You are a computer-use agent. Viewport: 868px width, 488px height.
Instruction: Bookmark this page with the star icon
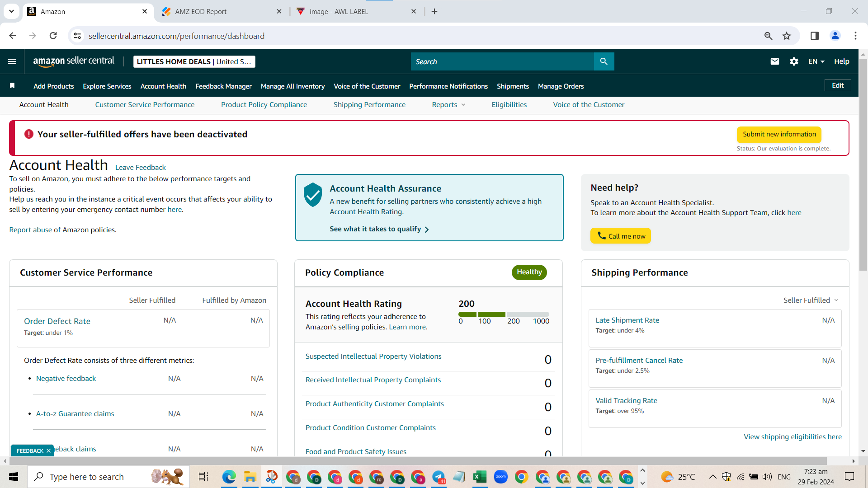[x=787, y=36]
